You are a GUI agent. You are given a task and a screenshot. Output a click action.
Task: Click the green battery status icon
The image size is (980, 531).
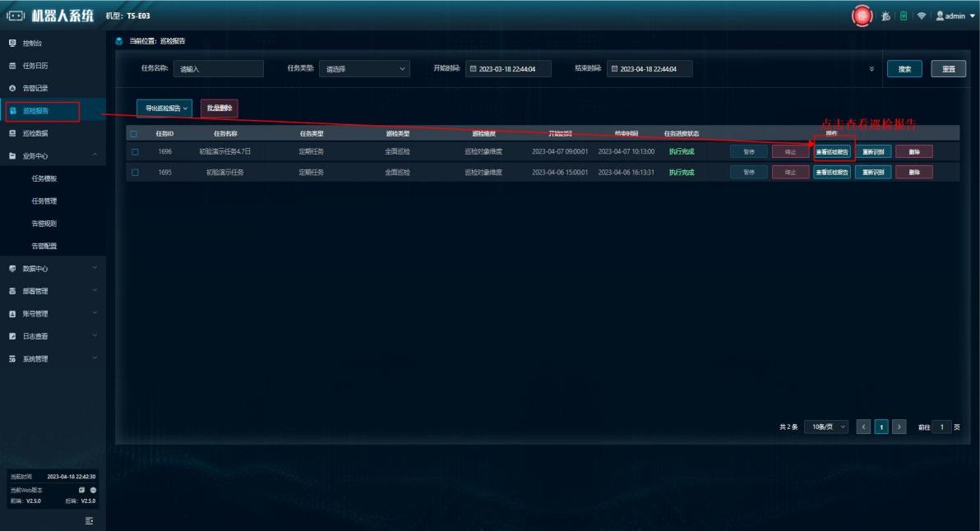click(904, 16)
